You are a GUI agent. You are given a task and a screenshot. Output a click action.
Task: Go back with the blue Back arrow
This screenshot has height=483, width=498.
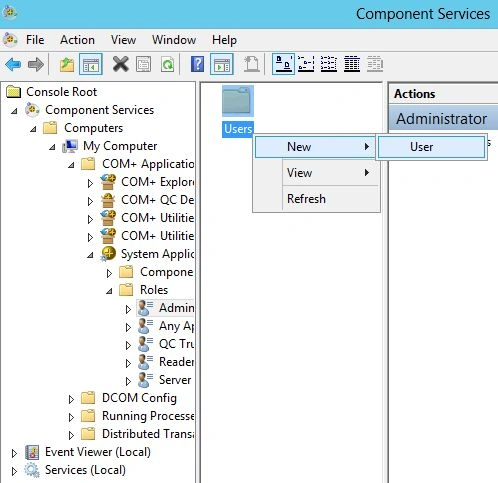pyautogui.click(x=13, y=64)
